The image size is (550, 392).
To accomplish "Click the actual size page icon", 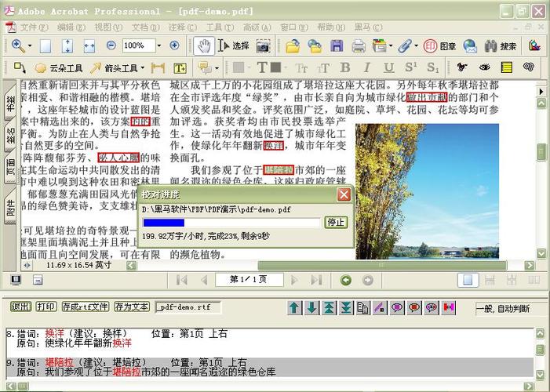I will click(46, 46).
